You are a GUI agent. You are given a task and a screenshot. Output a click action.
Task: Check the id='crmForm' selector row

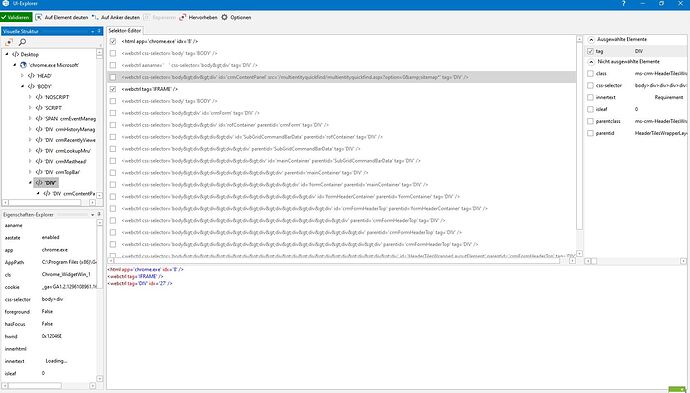113,113
